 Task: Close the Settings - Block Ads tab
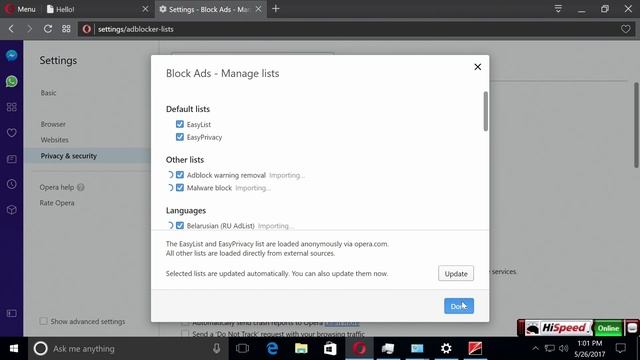click(258, 9)
